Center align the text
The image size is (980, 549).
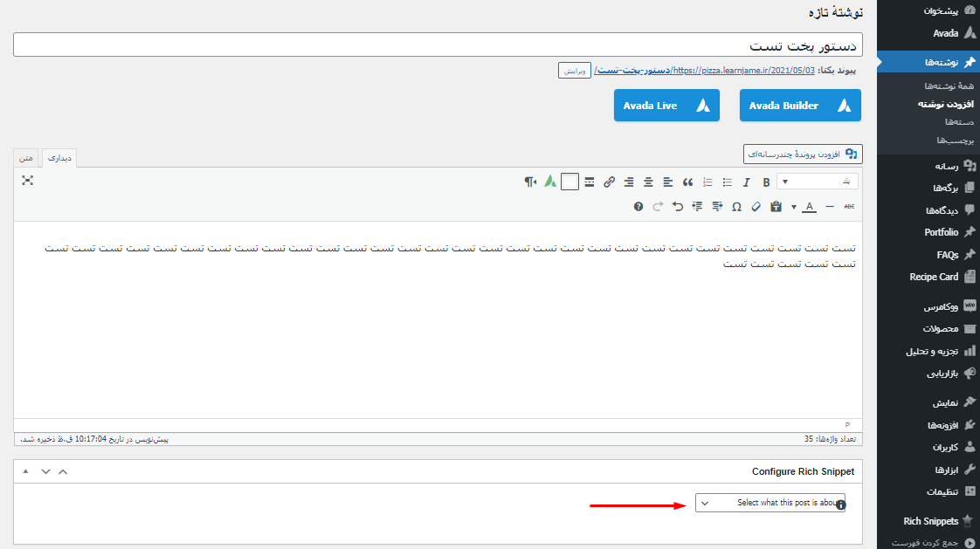point(648,182)
